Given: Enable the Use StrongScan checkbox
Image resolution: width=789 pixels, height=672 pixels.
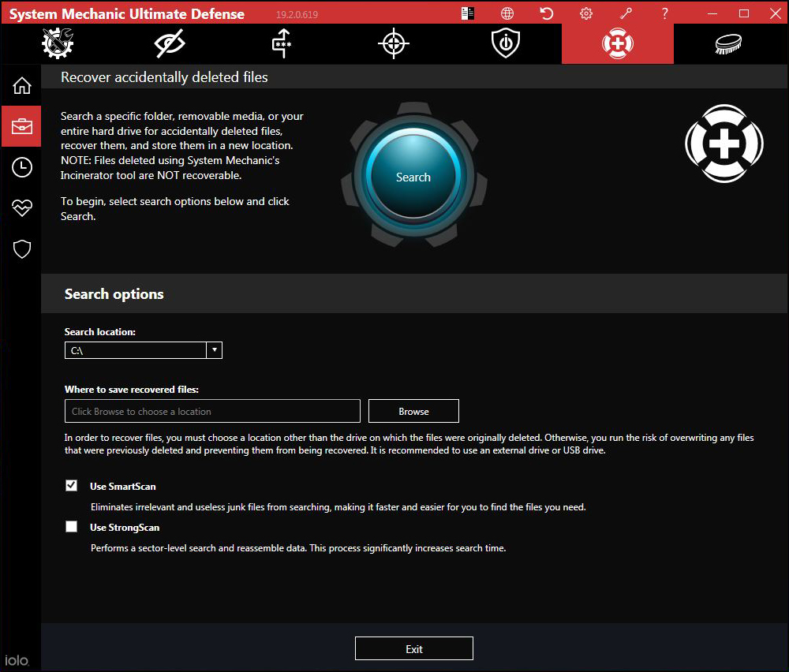Looking at the screenshot, I should pyautogui.click(x=72, y=527).
